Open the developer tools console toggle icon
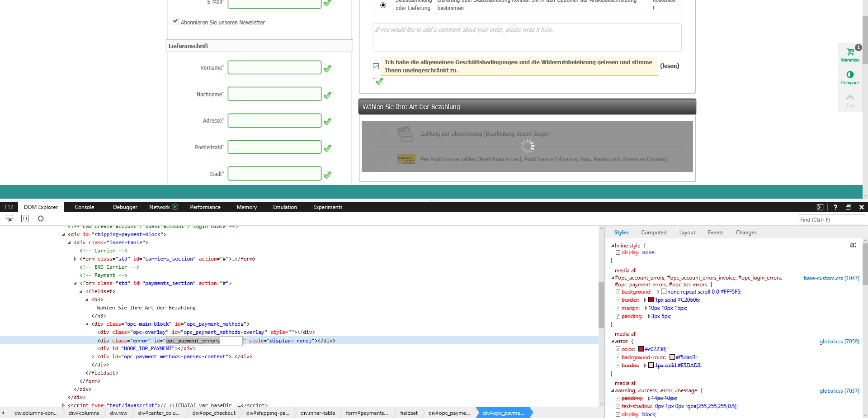868x418 pixels. tap(820, 207)
